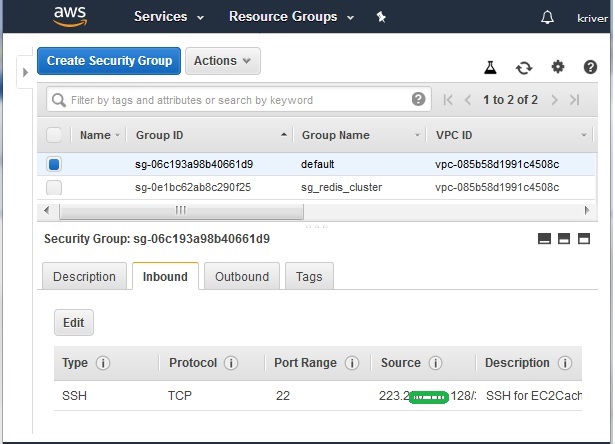The image size is (615, 444).
Task: Open the Actions dropdown
Action: pos(222,61)
